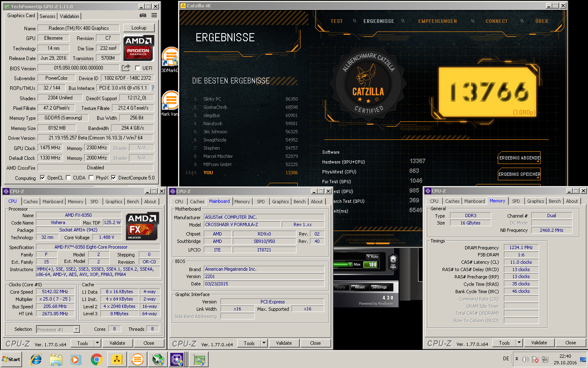Click the network icon in the system tray

pyautogui.click(x=545, y=359)
